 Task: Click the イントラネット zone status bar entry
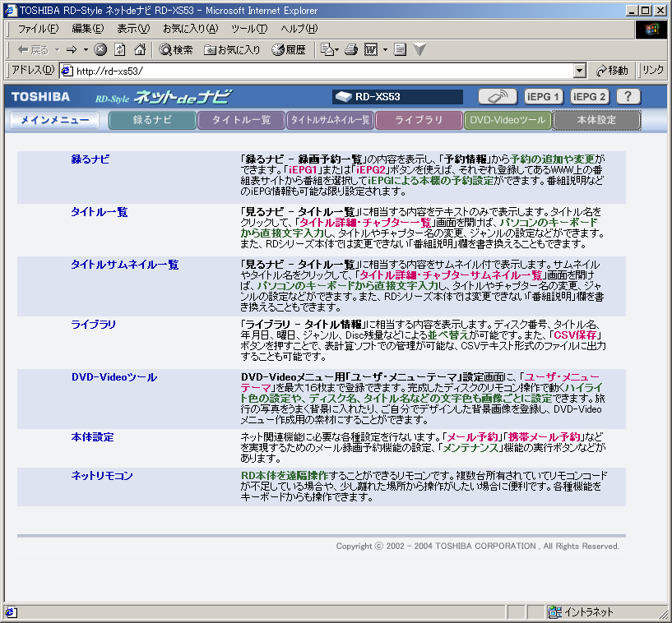click(582, 612)
